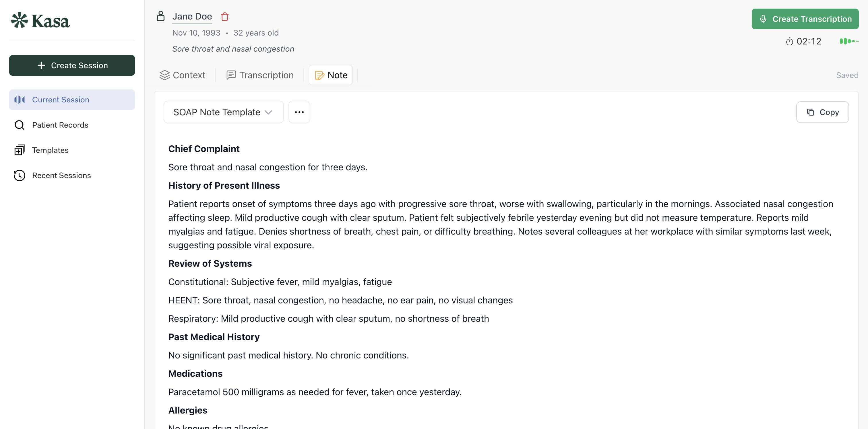Select the Patient Records search icon
The image size is (868, 429).
click(x=19, y=124)
